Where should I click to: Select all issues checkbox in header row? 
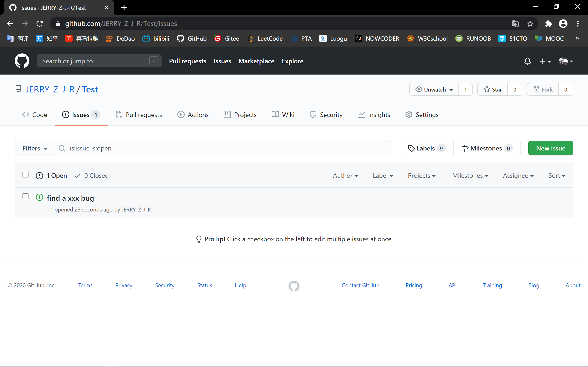click(25, 175)
